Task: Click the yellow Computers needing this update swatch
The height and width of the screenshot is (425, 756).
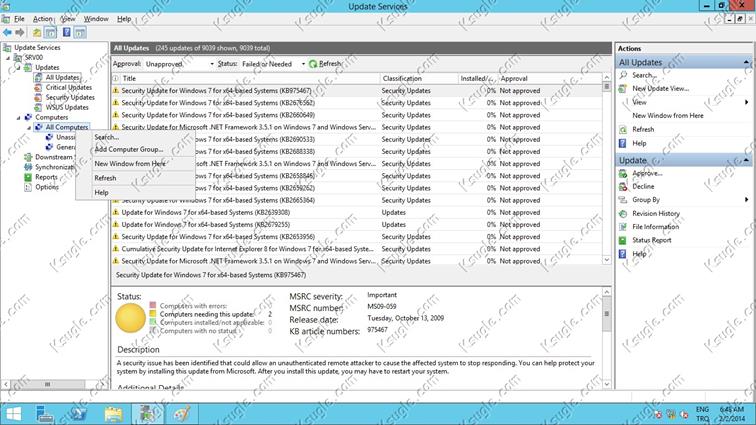Action: pyautogui.click(x=153, y=314)
